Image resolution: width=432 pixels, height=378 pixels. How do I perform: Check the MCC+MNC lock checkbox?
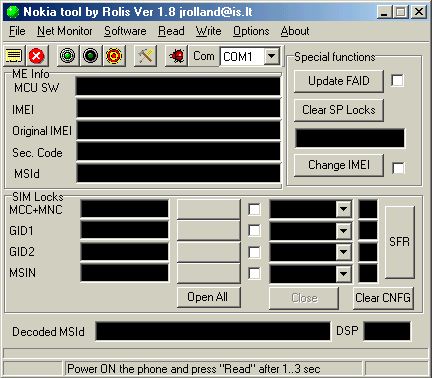pos(254,210)
